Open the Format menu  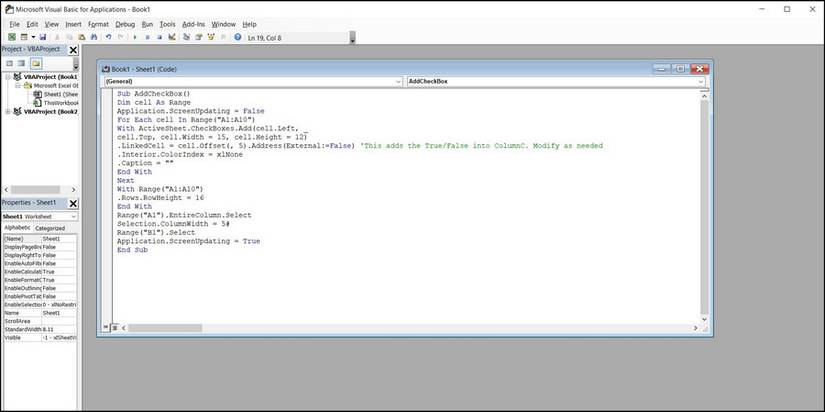pyautogui.click(x=98, y=24)
